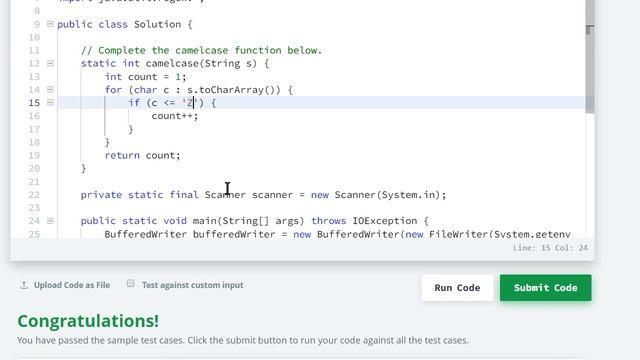Click the 'count++;' statement on line 16
The image size is (640, 360).
coord(175,116)
